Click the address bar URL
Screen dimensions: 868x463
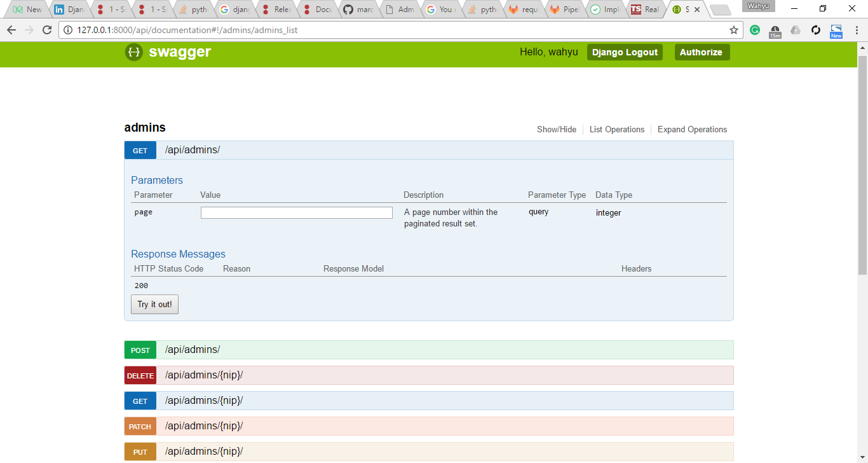pos(187,30)
